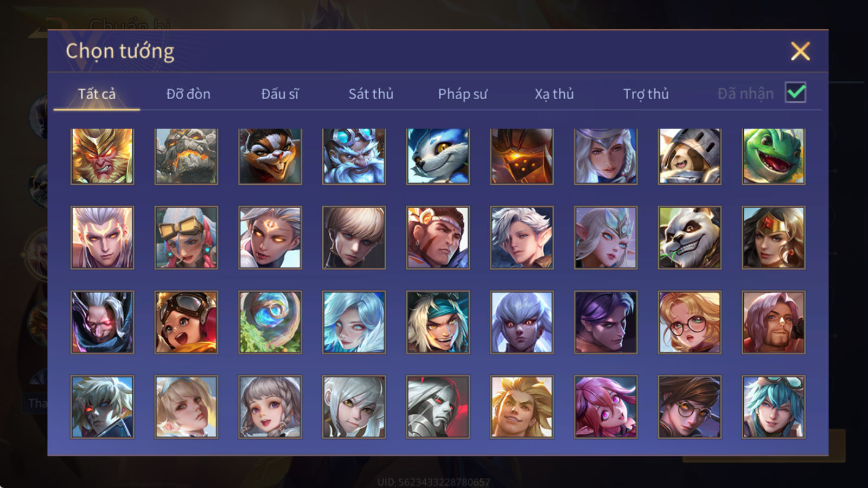The height and width of the screenshot is (488, 868).
Task: Select the panda hero portrait
Action: 690,237
